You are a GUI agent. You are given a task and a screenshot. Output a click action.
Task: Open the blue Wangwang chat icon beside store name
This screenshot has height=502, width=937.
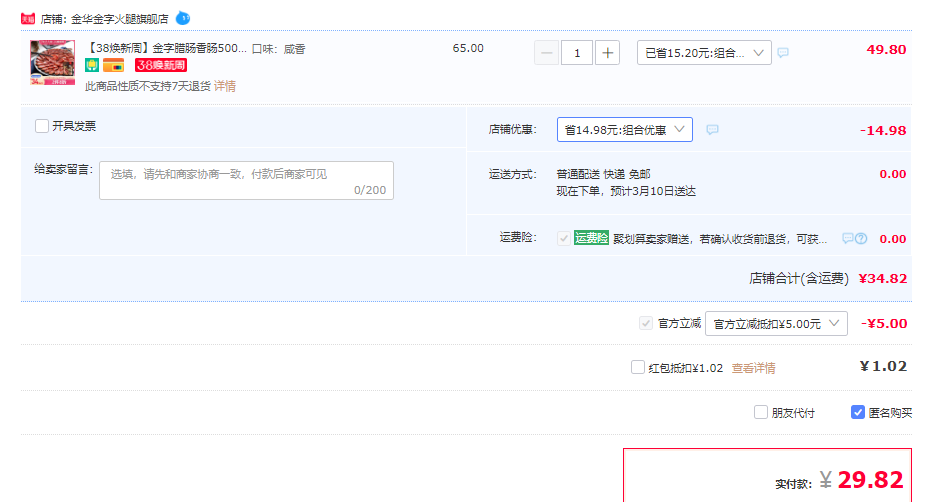183,19
